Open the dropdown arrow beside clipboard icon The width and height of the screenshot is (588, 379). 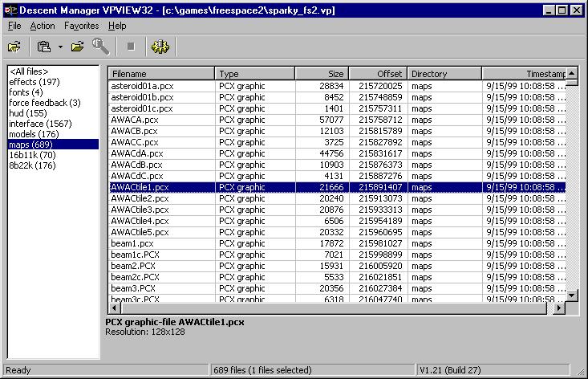(x=60, y=47)
